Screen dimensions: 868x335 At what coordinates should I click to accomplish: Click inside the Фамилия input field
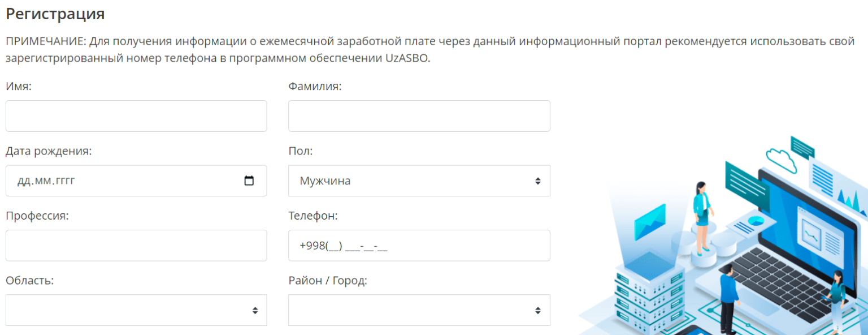[418, 115]
